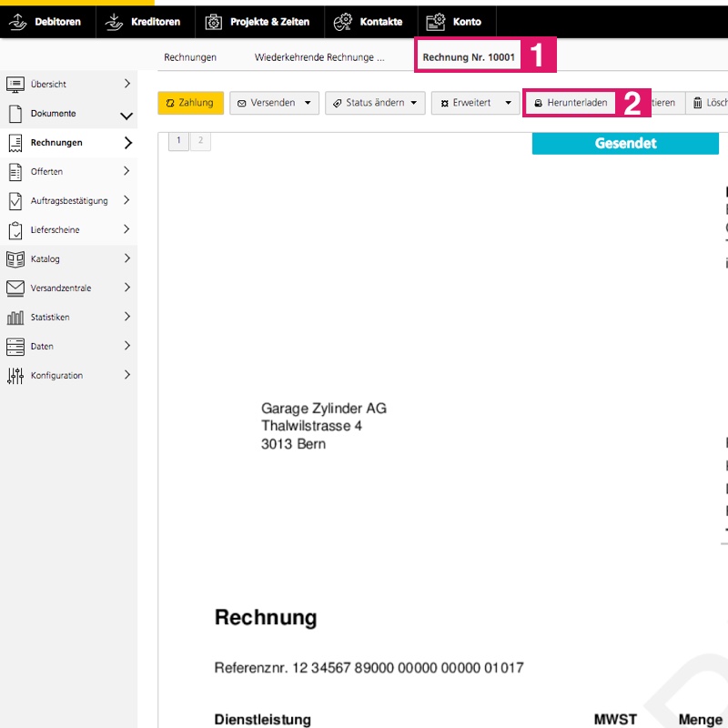Click the Projekte & Zeiten icon
This screenshot has height=728, width=728.
tap(214, 22)
